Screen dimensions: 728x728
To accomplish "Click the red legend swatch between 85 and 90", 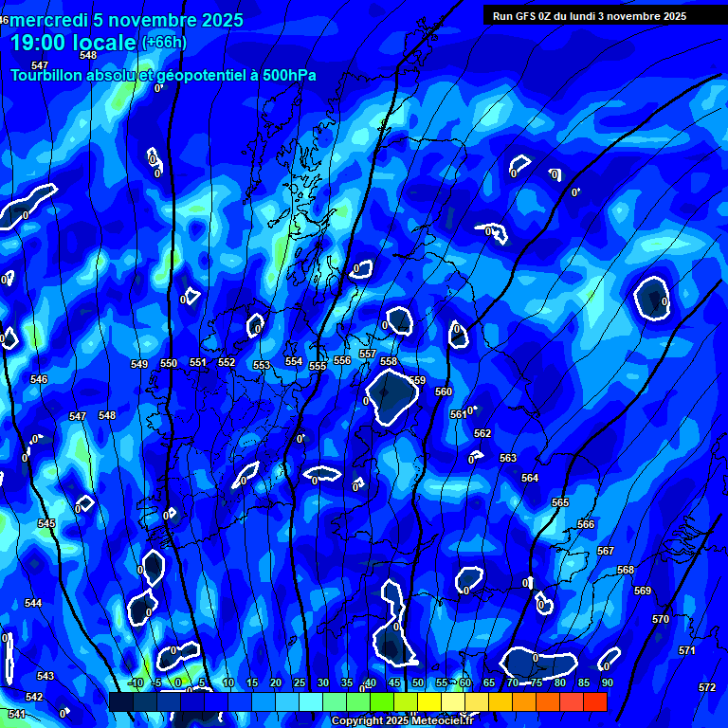I will click(595, 701).
